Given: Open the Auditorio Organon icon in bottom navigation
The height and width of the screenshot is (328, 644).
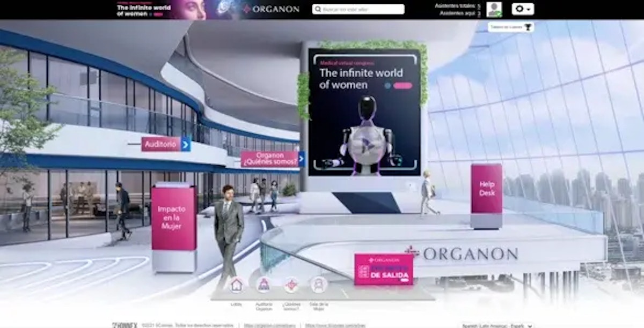Looking at the screenshot, I should pyautogui.click(x=265, y=284).
